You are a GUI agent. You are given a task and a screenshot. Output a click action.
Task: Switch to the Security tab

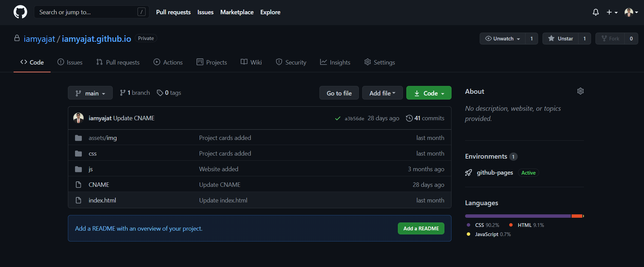tap(291, 62)
